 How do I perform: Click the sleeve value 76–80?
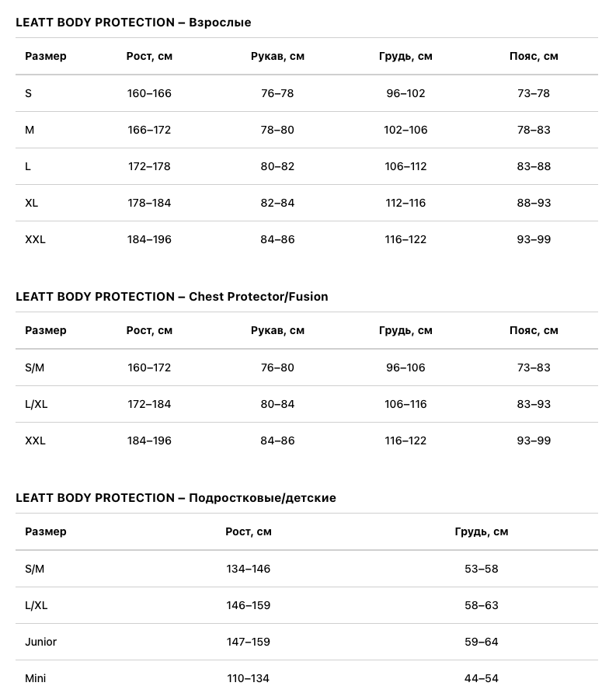click(277, 367)
